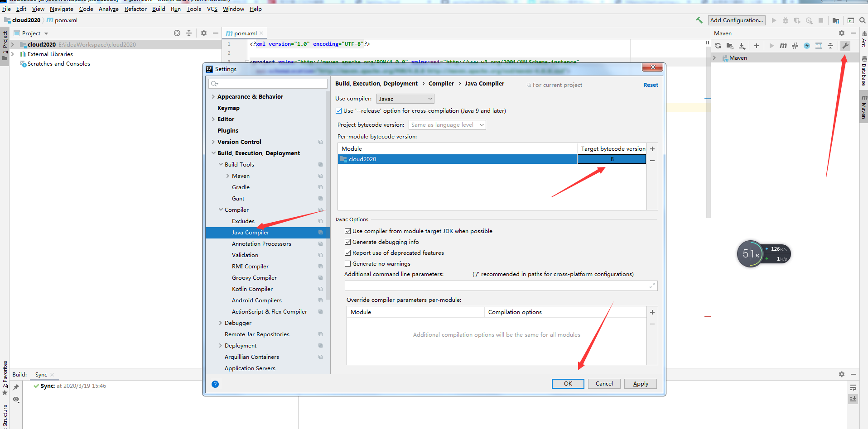Remove selected module from bytecode table
This screenshot has width=868, height=429.
652,161
